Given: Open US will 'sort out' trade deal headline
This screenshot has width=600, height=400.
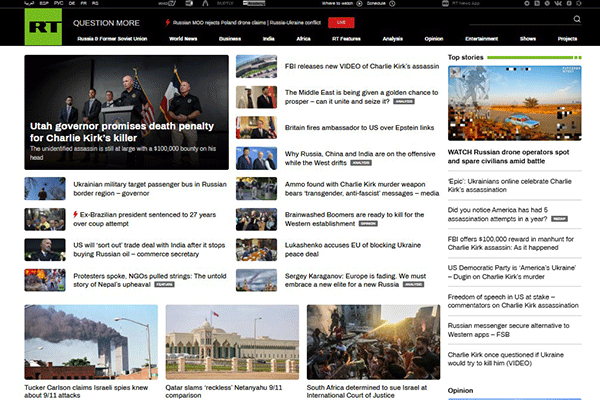Looking at the screenshot, I should pos(149,250).
